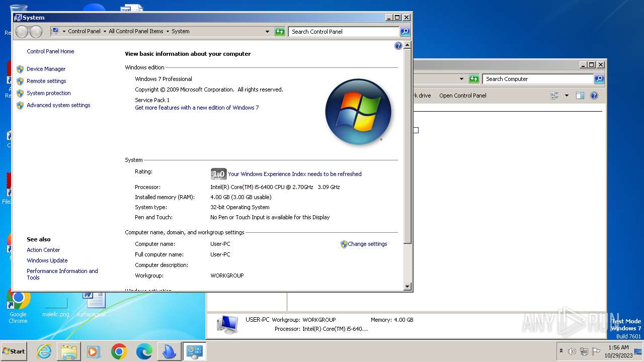The height and width of the screenshot is (362, 644).
Task: Open Windows Experience Index refresh link
Action: (x=294, y=174)
